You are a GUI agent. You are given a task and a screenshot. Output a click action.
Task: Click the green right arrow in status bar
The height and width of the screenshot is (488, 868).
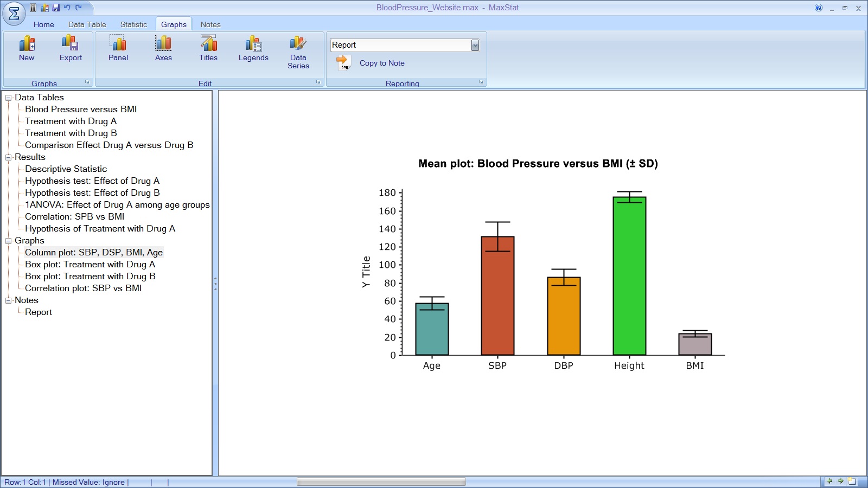840,481
